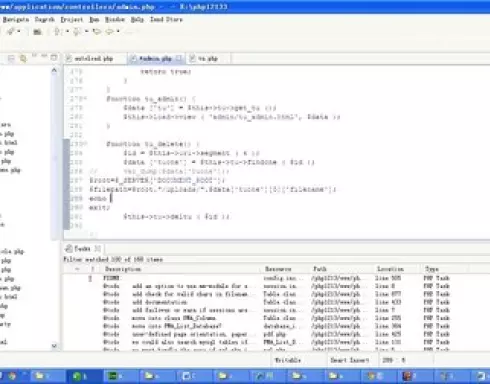Open dropdown arrow beside Next Annotation
Image resolution: width=490 pixels, height=384 pixels.
(67, 32)
